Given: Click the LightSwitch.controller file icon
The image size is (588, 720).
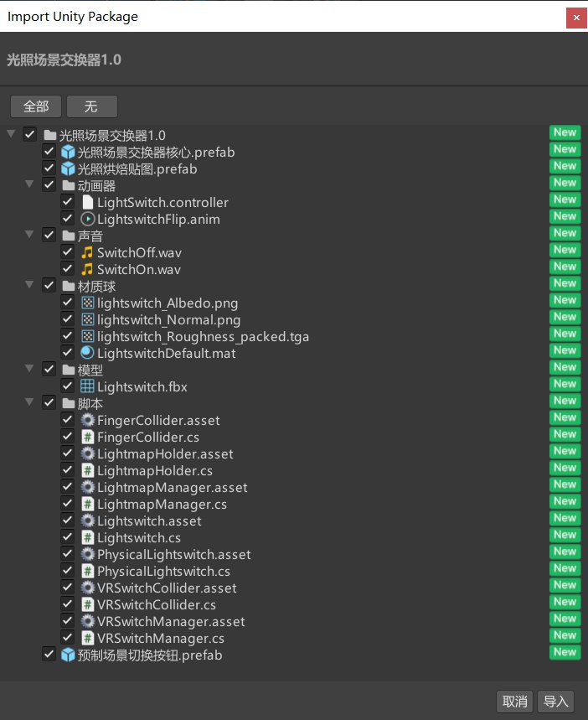Looking at the screenshot, I should pos(87,203).
